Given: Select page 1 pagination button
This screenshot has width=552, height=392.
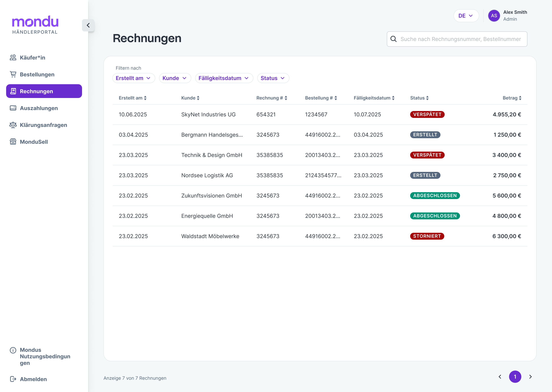Looking at the screenshot, I should pos(515,376).
